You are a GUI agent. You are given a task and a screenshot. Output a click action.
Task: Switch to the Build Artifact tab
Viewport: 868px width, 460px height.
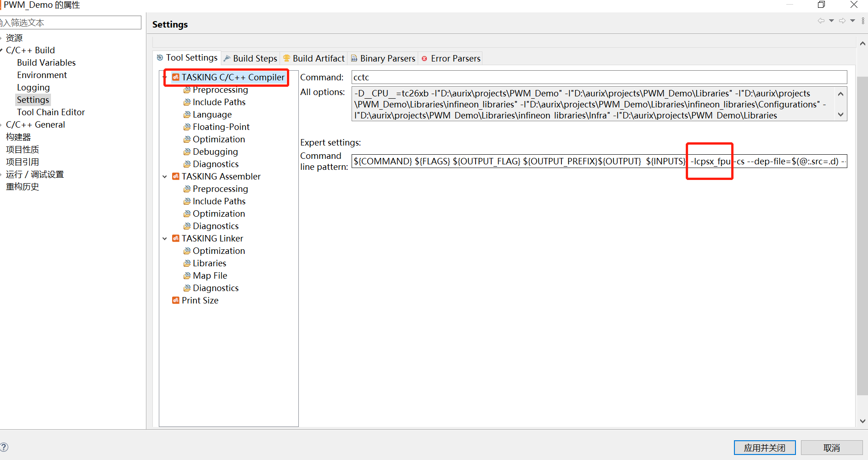314,58
